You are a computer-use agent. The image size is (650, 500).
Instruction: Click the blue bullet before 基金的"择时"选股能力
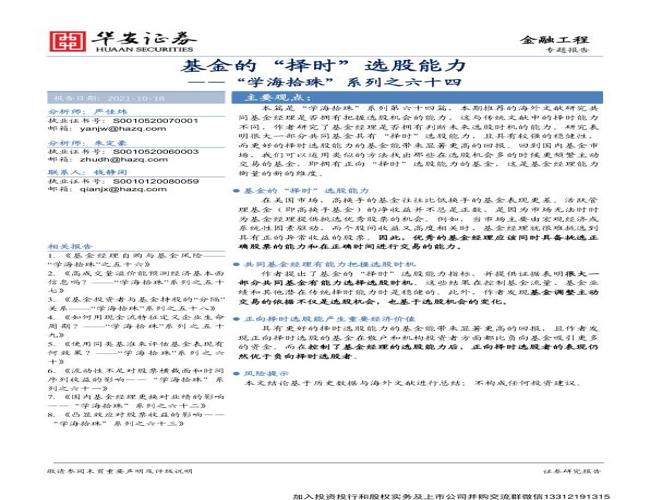tap(233, 189)
